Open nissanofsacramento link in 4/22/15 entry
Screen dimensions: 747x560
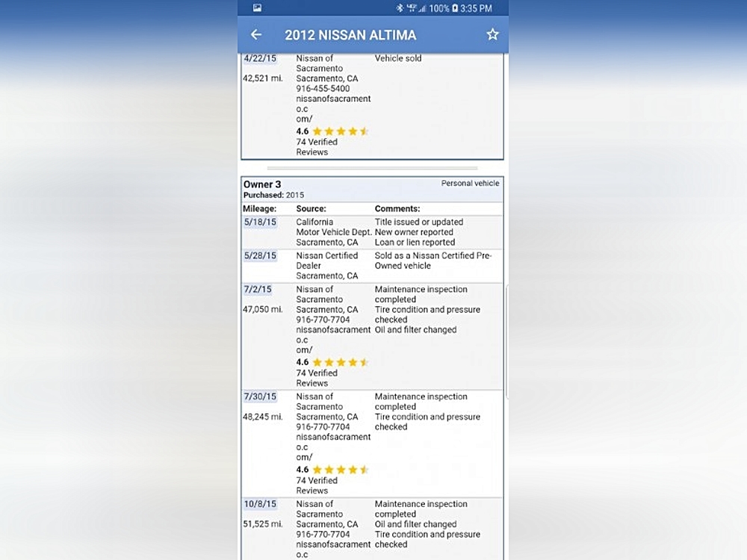[333, 108]
